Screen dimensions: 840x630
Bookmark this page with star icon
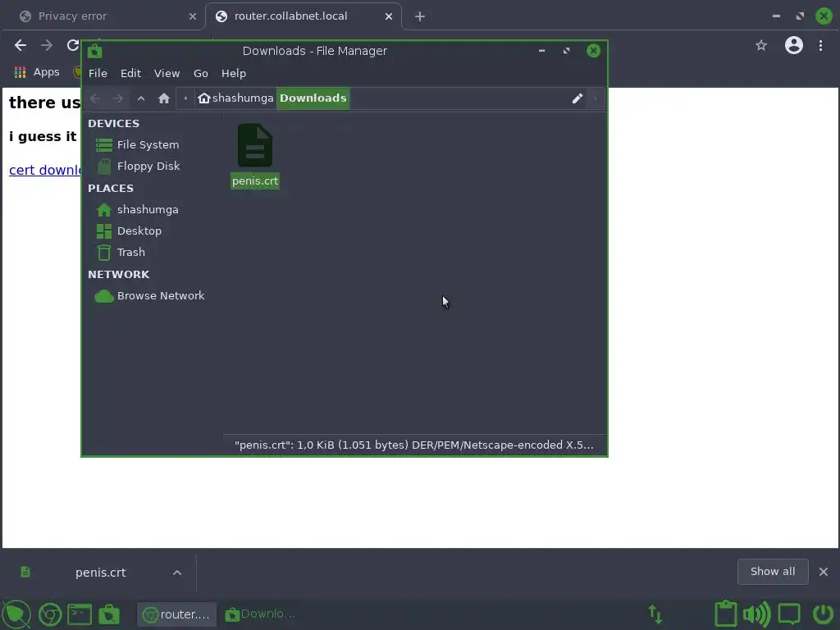tap(761, 46)
